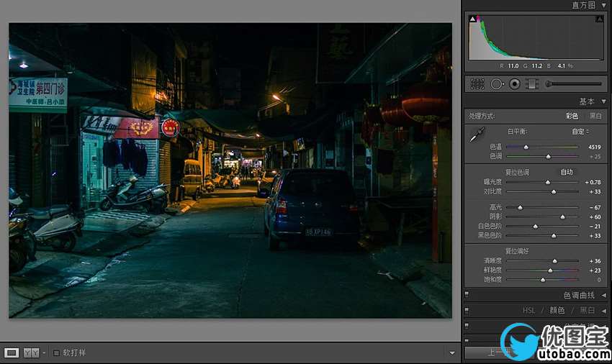Select the red eye correction tool

pyautogui.click(x=514, y=84)
